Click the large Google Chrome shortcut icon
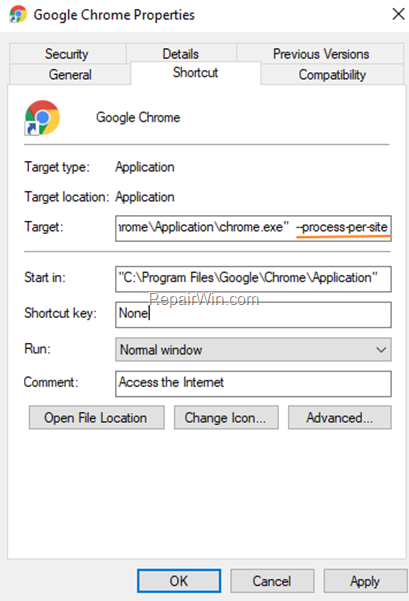This screenshot has width=409, height=601. [42, 118]
